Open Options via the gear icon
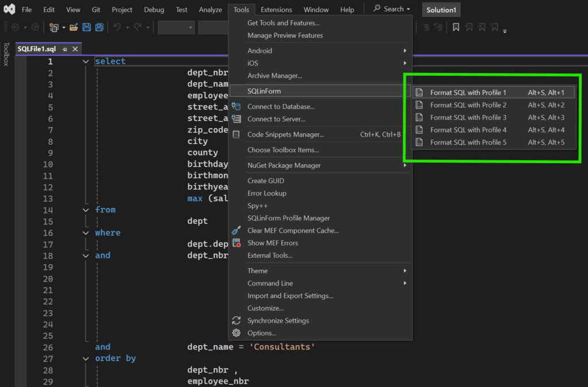Screen dimensions: 588x387 (236, 333)
